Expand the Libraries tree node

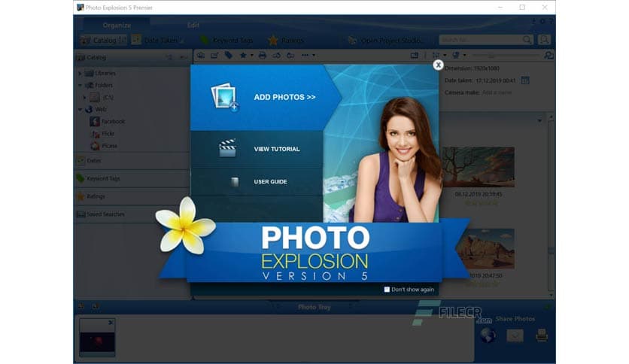(x=80, y=74)
